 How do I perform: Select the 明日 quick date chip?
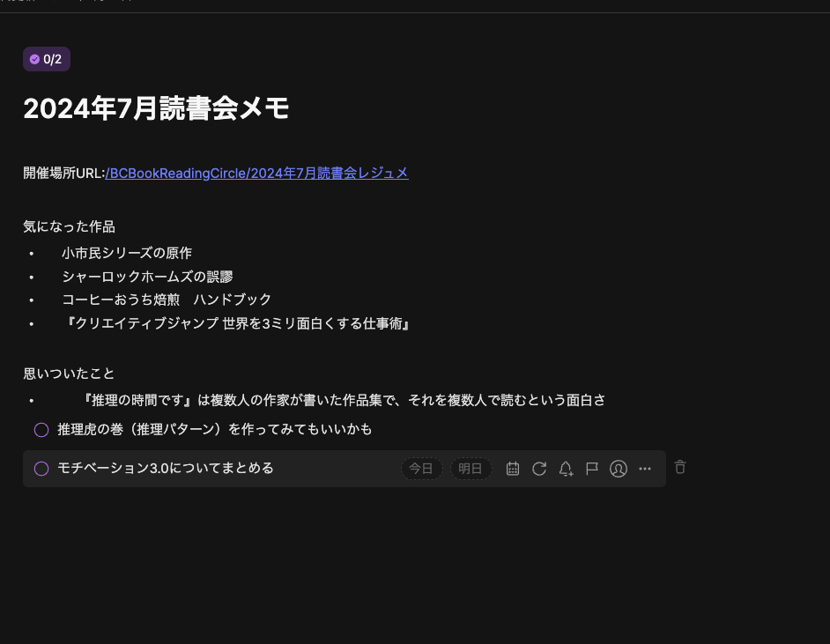[x=471, y=469]
